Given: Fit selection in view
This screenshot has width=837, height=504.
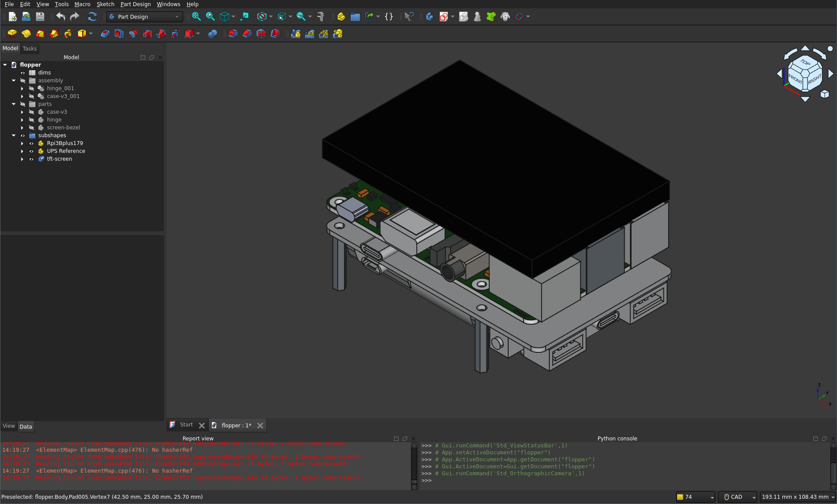Looking at the screenshot, I should 210,17.
